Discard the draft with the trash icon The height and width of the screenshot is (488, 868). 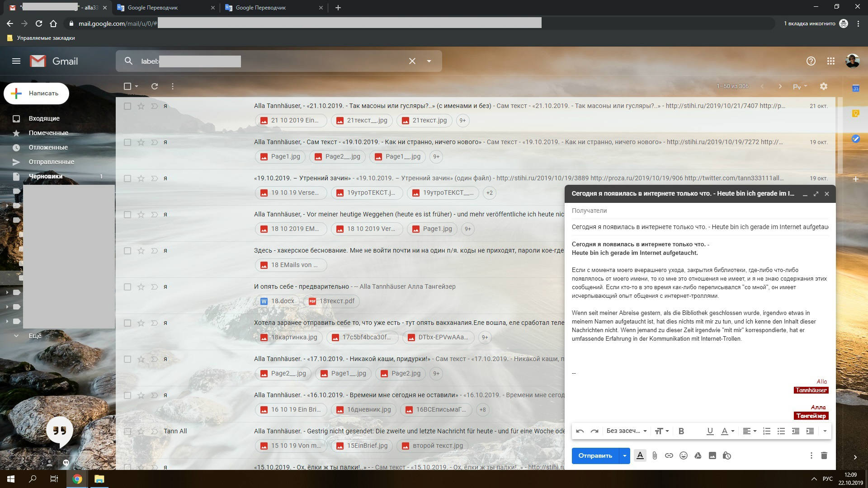824,455
